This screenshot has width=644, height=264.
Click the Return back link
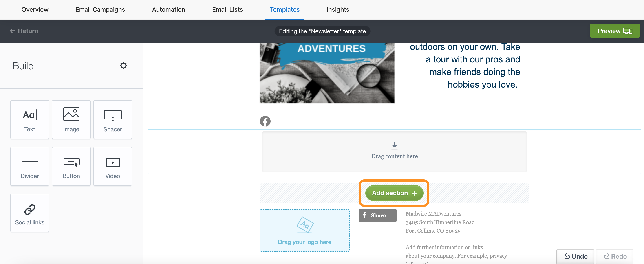point(24,31)
